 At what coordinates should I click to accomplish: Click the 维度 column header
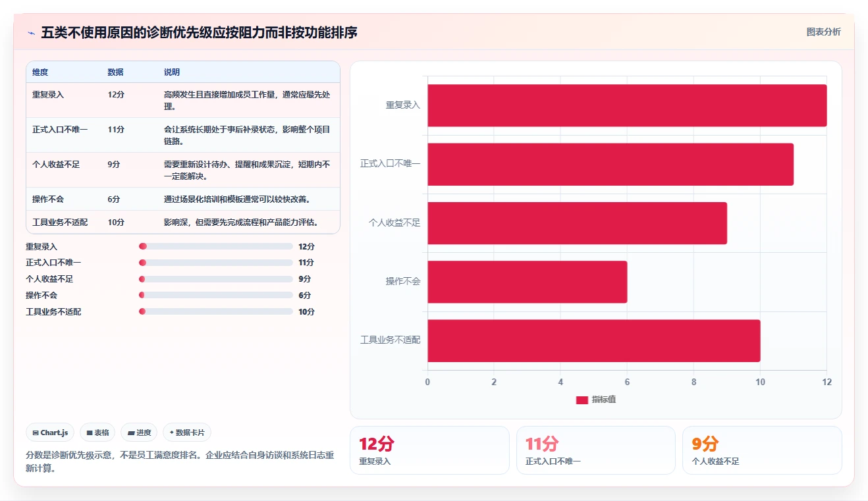(x=40, y=72)
